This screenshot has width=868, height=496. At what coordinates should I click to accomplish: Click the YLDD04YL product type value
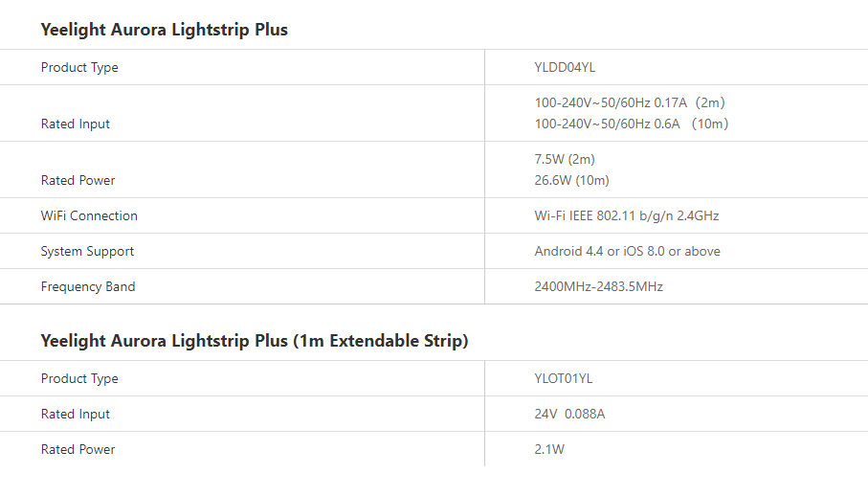[x=565, y=67]
